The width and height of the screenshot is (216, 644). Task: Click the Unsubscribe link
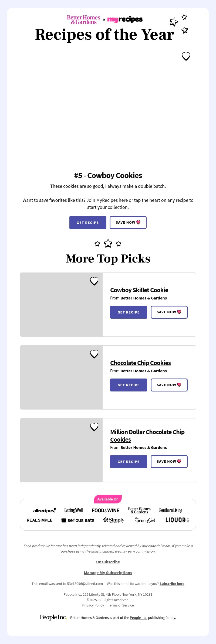108,562
